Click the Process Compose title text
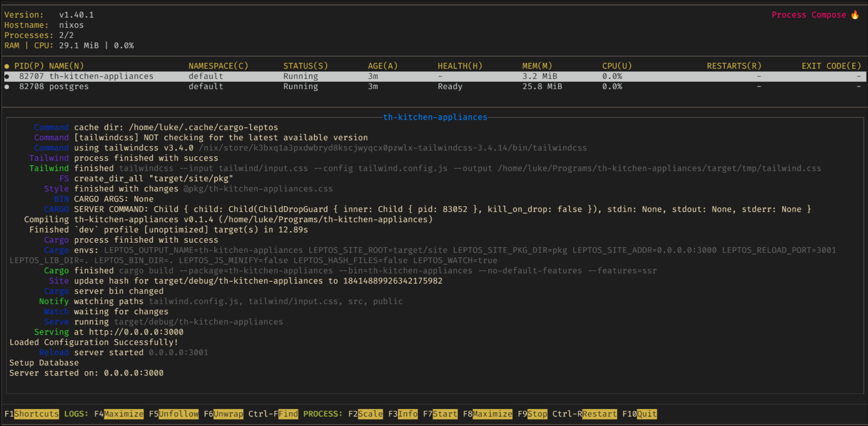 (809, 15)
